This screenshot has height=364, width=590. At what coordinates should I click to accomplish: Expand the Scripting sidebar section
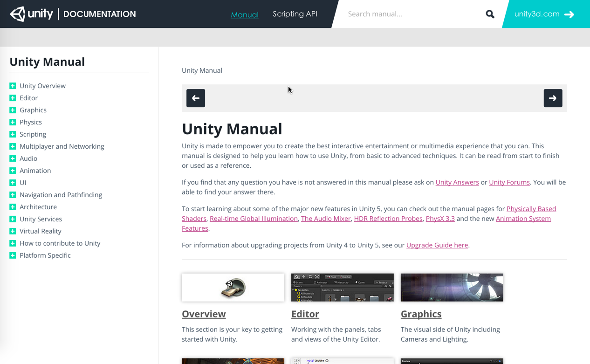click(x=12, y=134)
